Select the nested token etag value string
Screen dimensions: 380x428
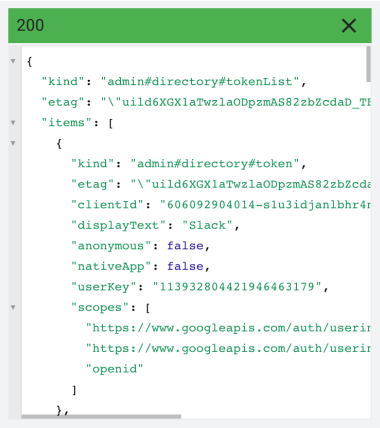[250, 184]
